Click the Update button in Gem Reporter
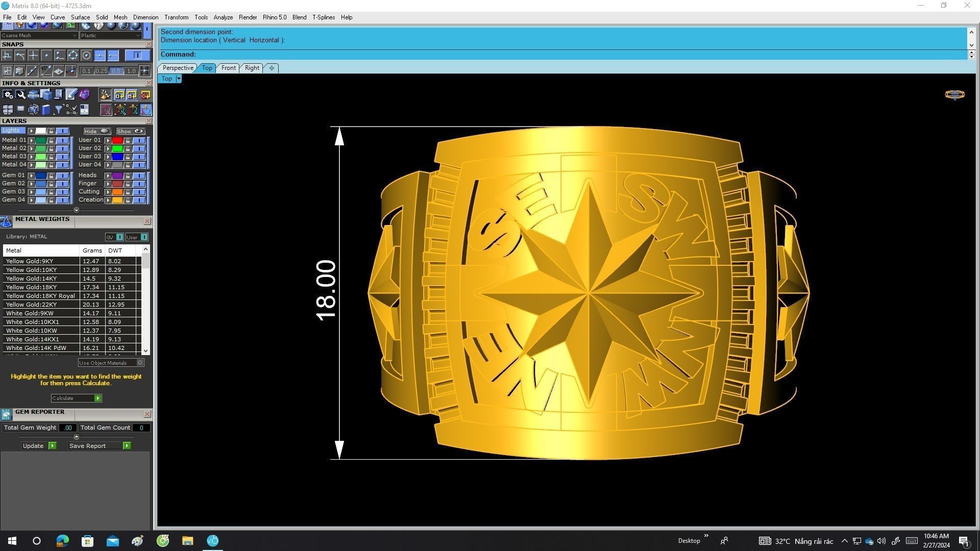The image size is (980, 551). [x=39, y=446]
